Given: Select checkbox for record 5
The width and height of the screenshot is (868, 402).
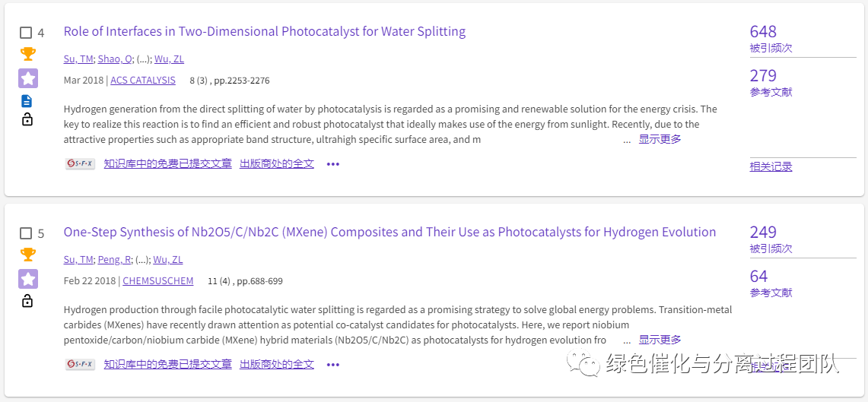Looking at the screenshot, I should (x=26, y=233).
